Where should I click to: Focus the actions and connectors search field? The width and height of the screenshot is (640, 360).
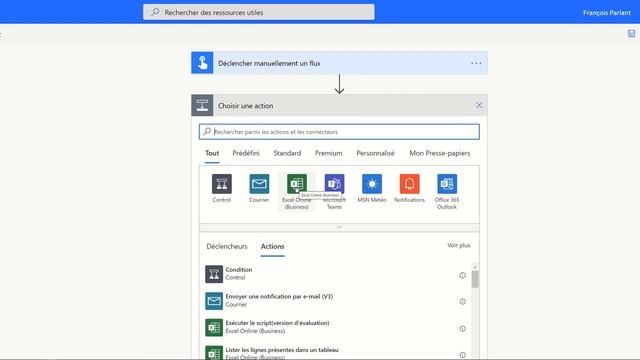(x=339, y=132)
